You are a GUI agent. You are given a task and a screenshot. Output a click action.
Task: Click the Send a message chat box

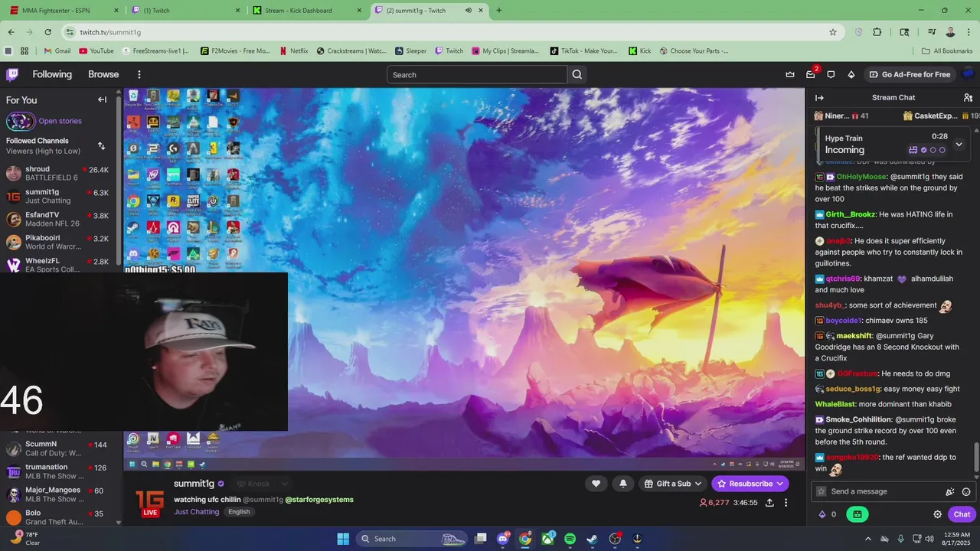(880, 491)
